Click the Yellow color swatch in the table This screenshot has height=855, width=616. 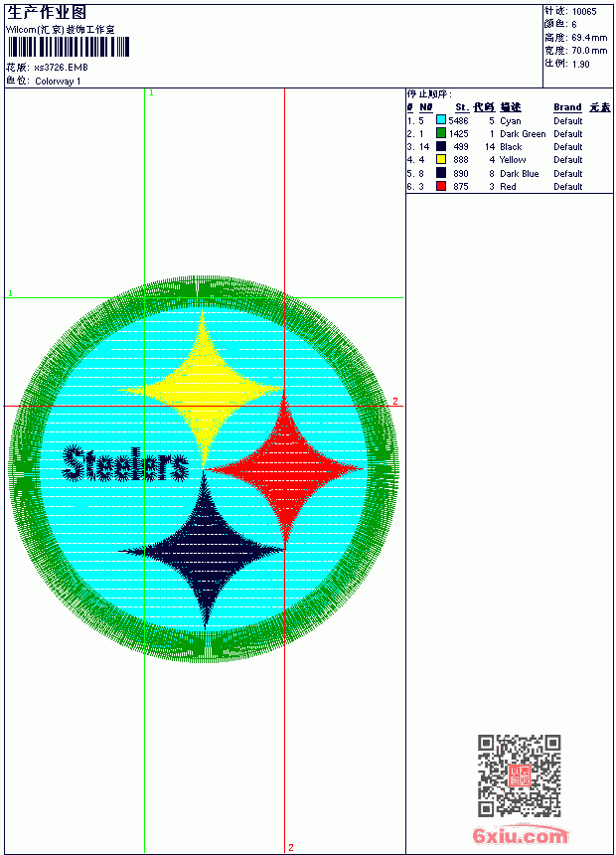[441, 160]
